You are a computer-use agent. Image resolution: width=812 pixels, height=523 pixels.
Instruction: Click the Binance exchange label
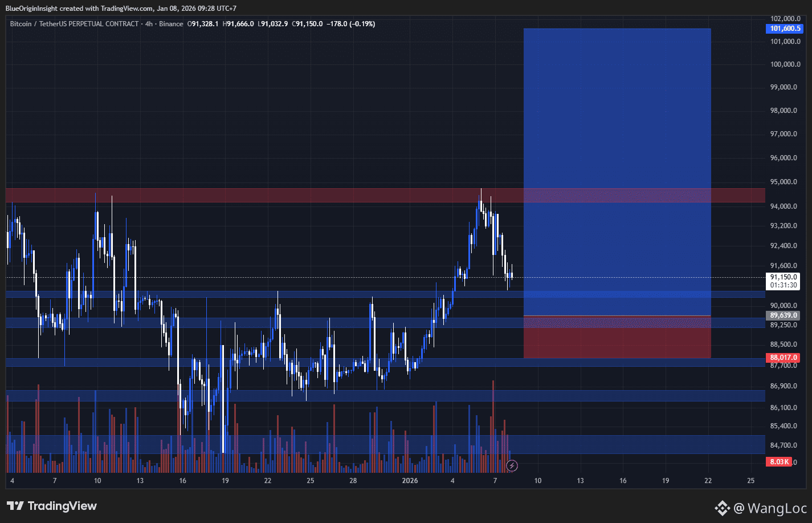point(171,24)
